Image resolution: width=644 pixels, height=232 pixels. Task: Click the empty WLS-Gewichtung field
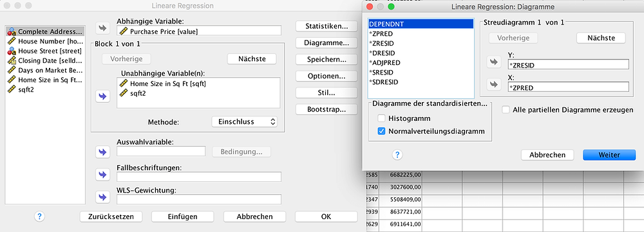[199, 199]
